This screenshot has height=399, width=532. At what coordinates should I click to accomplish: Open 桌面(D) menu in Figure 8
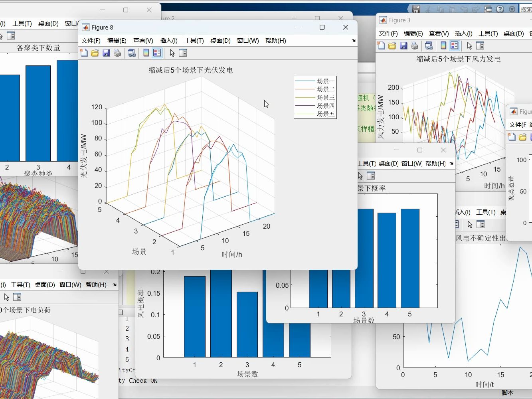point(220,41)
